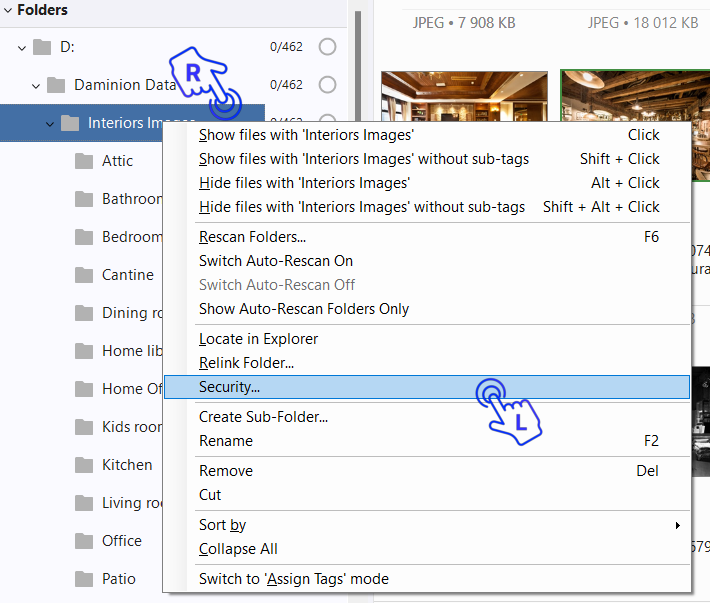Choose Locate in Explorer
Image resolution: width=710 pixels, height=603 pixels.
click(258, 339)
